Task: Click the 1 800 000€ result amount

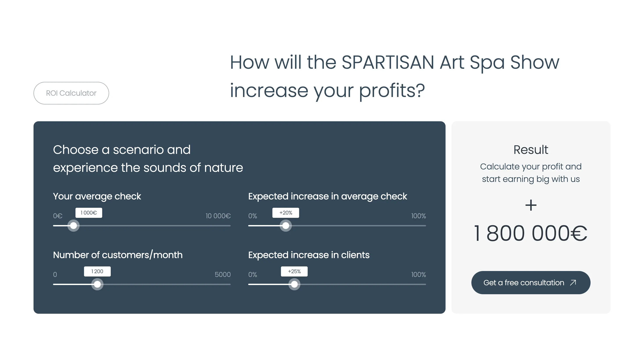Action: coord(531,233)
